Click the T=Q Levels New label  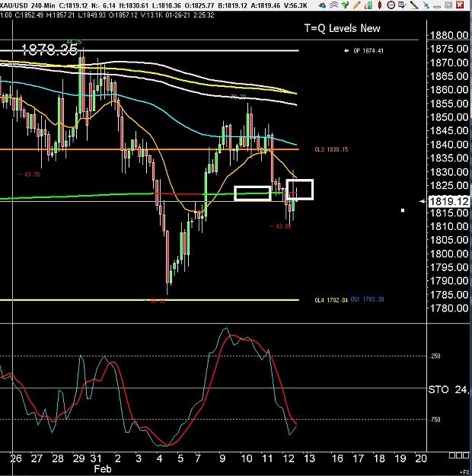[x=342, y=28]
